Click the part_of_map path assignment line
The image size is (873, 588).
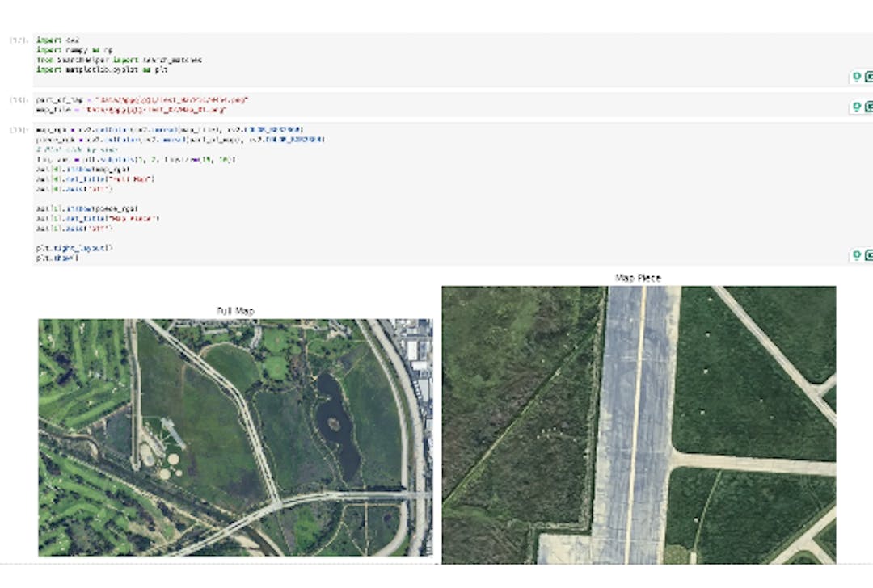tap(142, 99)
